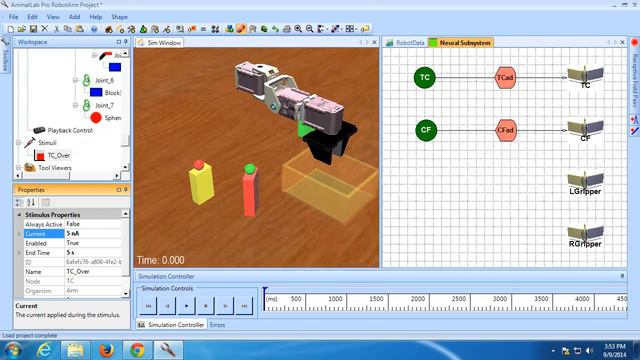
Task: Click the Property Pages icon in Properties toolbar
Action: (45, 202)
